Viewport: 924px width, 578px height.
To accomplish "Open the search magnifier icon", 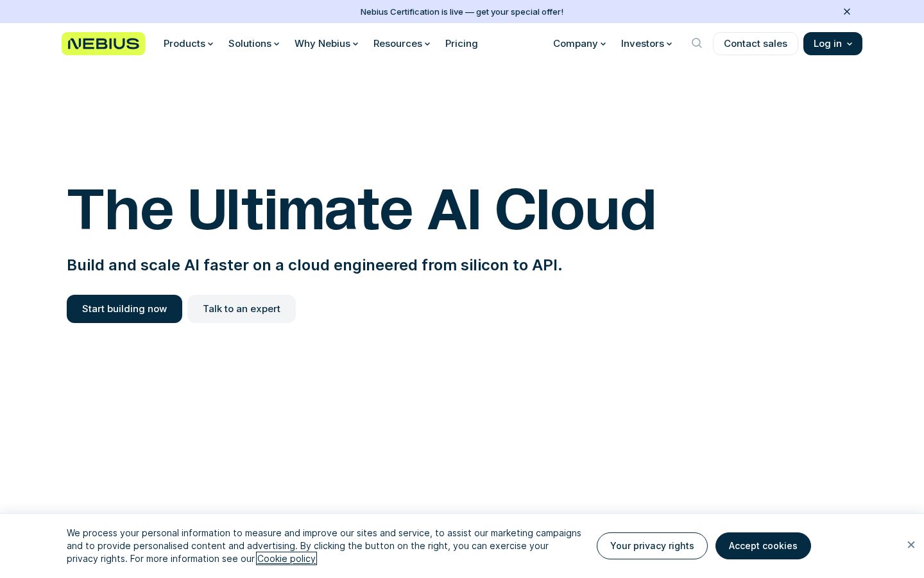I will pyautogui.click(x=697, y=43).
